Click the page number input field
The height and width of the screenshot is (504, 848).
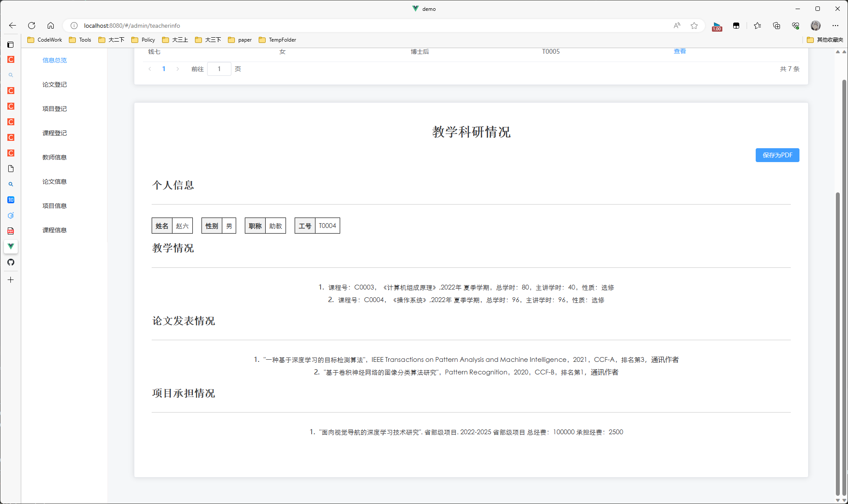[x=219, y=68]
